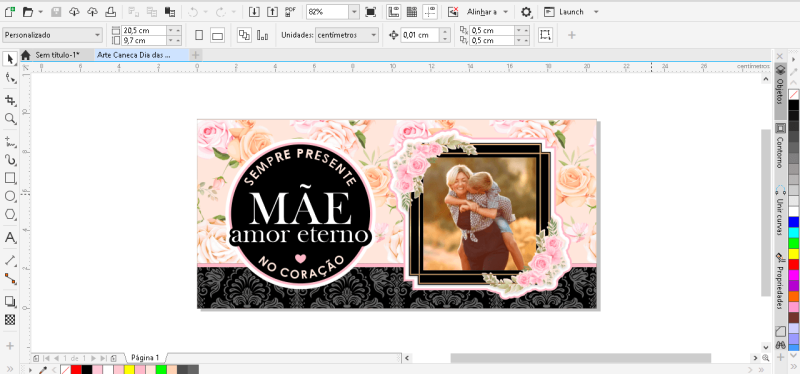
Task: Click the full-screen preview icon
Action: 371,12
